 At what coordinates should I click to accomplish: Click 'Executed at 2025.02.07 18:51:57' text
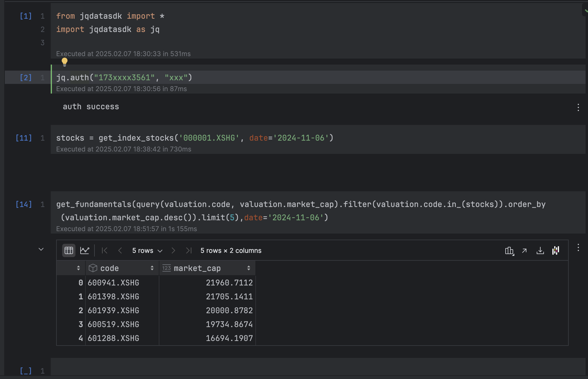107,229
